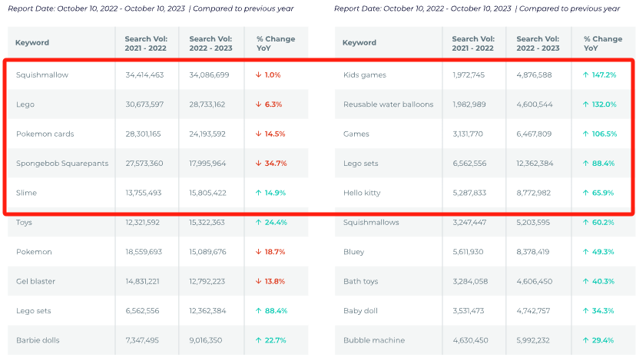Click the red down arrow beside 13.8%
This screenshot has width=636, height=364.
pyautogui.click(x=258, y=281)
